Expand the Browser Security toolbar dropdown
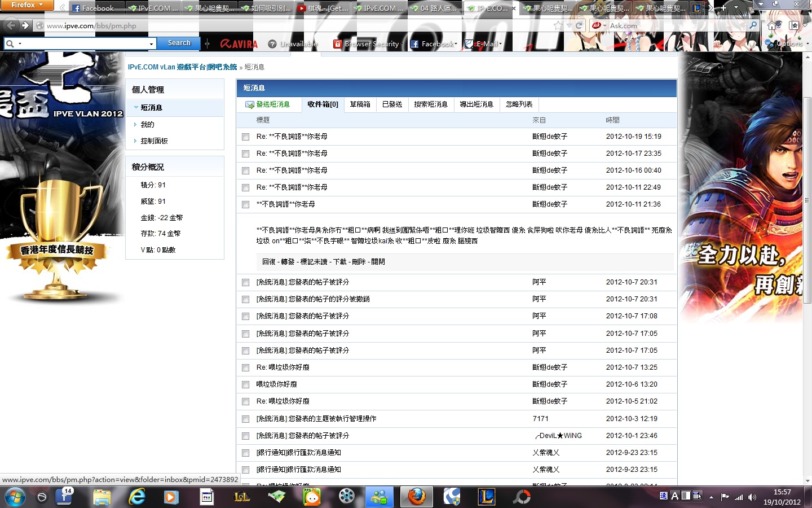812x508 pixels. pyautogui.click(x=402, y=43)
